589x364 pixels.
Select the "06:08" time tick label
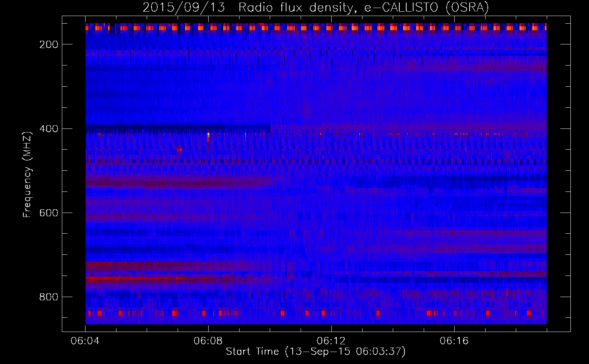point(208,341)
